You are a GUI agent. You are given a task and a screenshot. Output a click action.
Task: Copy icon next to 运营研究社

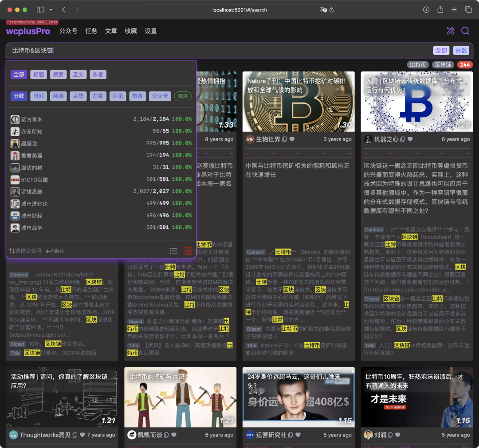(291, 435)
